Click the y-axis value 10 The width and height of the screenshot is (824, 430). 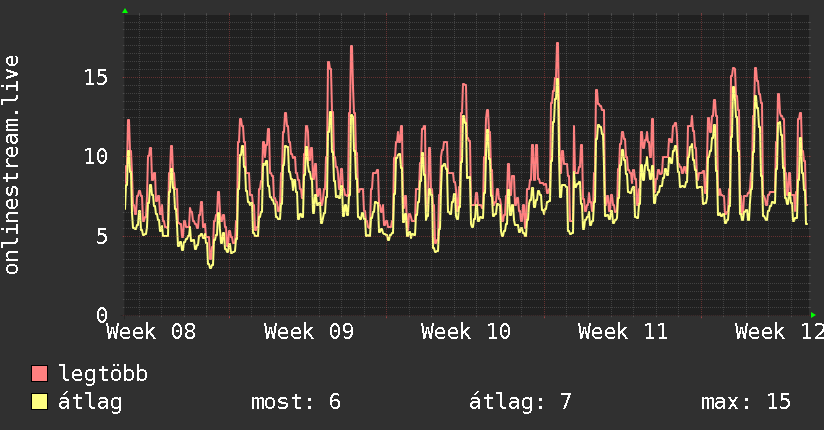pyautogui.click(x=96, y=157)
